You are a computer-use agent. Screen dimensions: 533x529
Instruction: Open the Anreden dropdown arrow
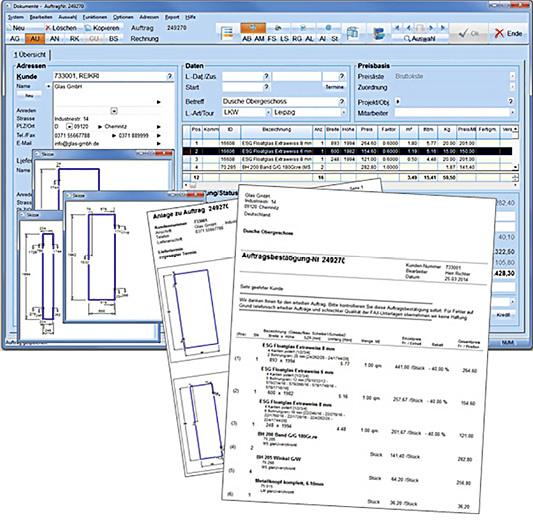114,111
